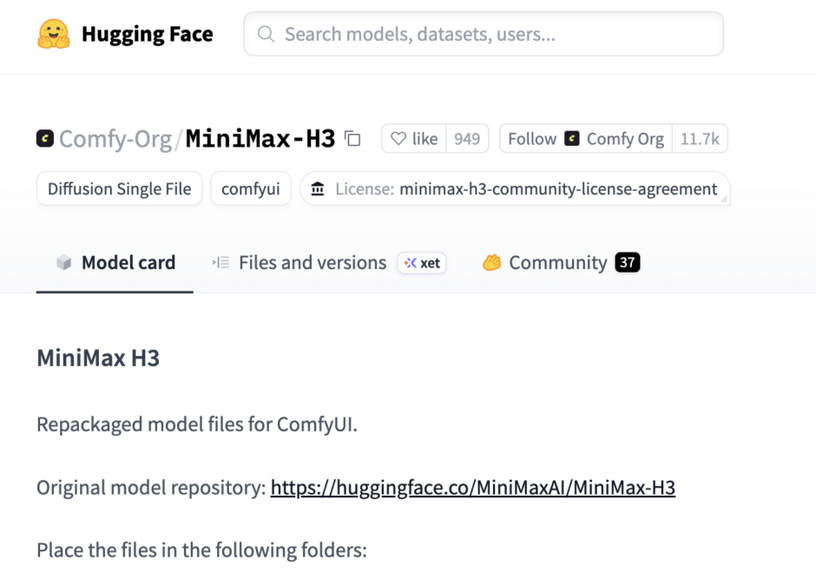Open the MiniMax-H3 repository name link
Viewport: 816px width, 572px height.
click(x=260, y=138)
